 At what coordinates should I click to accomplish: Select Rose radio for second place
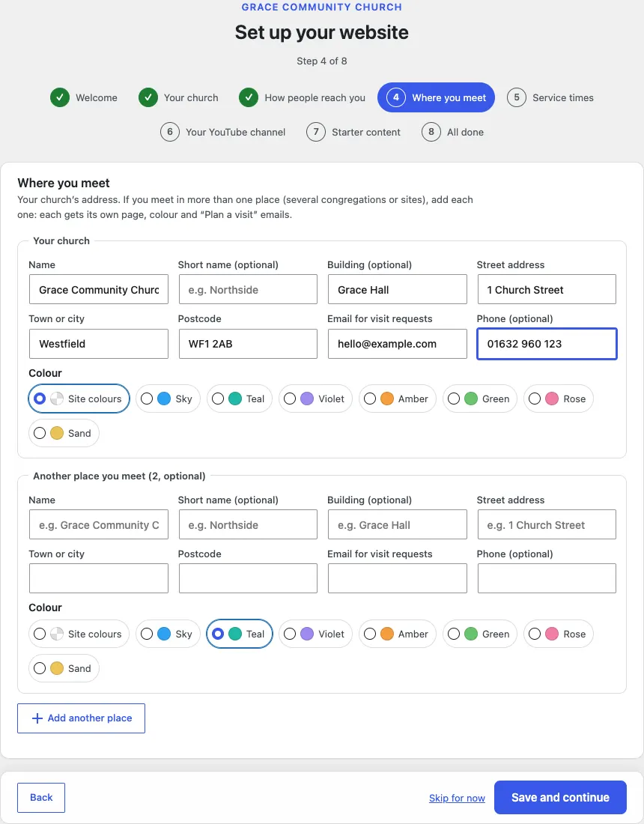click(535, 634)
